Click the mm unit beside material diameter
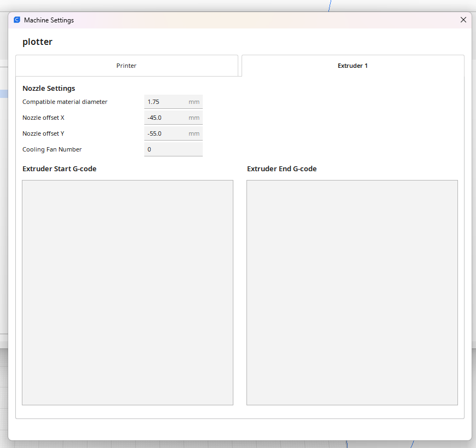 (194, 102)
